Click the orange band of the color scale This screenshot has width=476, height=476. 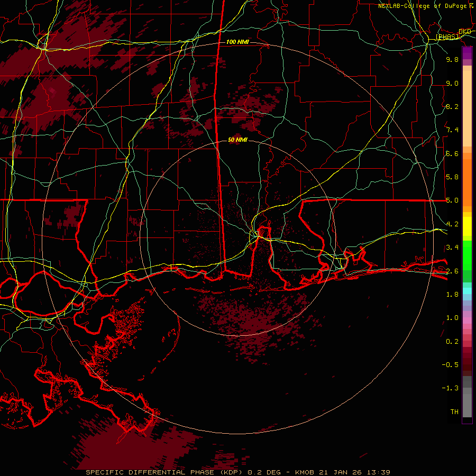[467, 182]
